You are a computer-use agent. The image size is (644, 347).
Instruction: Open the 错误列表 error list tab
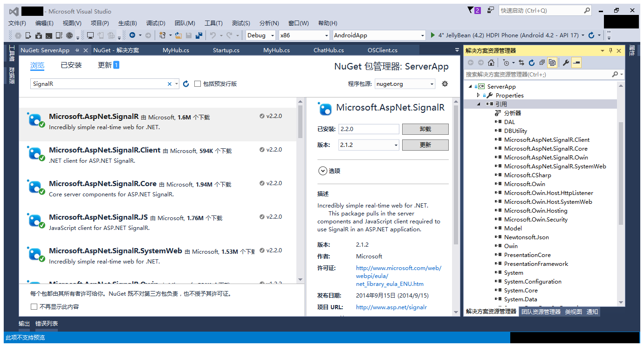click(x=47, y=323)
